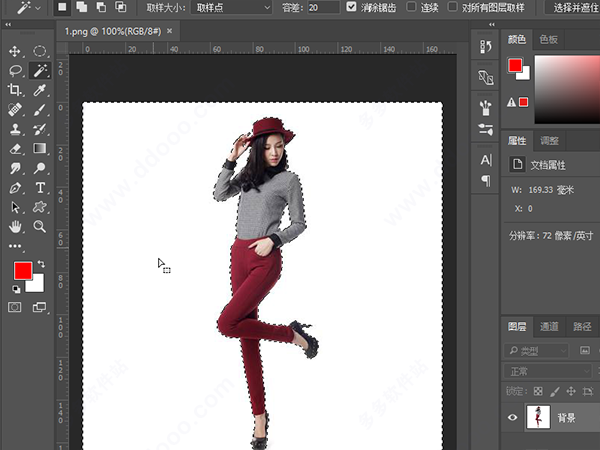Click the out-of-gamut warning color square
The height and width of the screenshot is (450, 600).
pyautogui.click(x=523, y=102)
